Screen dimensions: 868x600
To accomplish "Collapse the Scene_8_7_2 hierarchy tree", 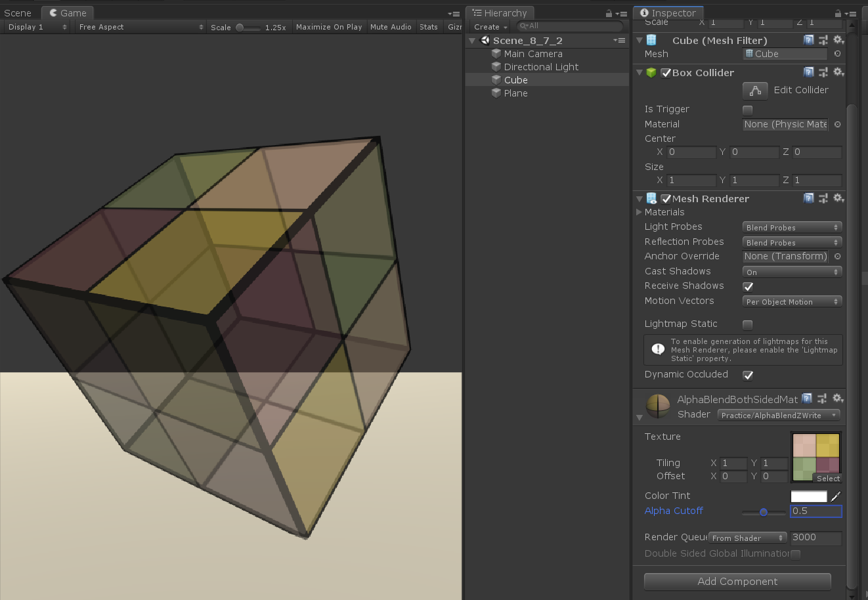I will (471, 41).
